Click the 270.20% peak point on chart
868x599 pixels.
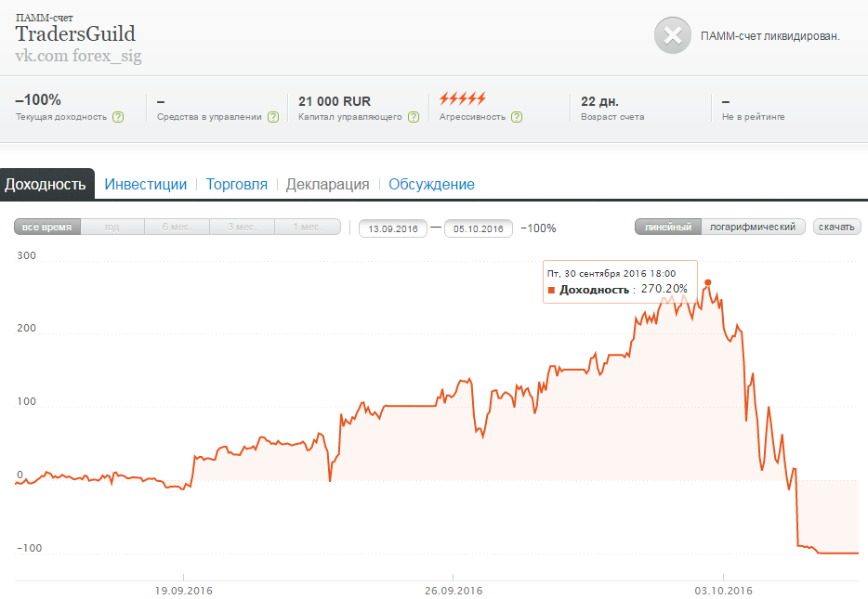707,282
